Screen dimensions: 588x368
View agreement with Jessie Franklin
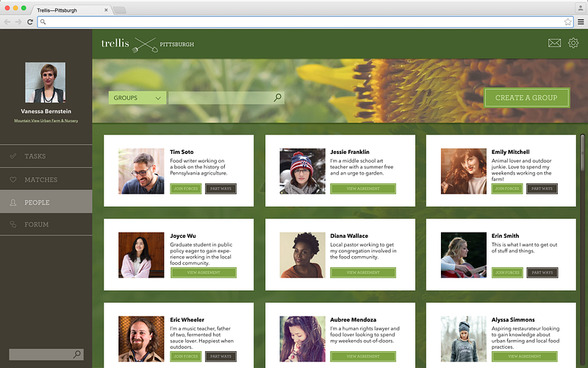coord(363,188)
